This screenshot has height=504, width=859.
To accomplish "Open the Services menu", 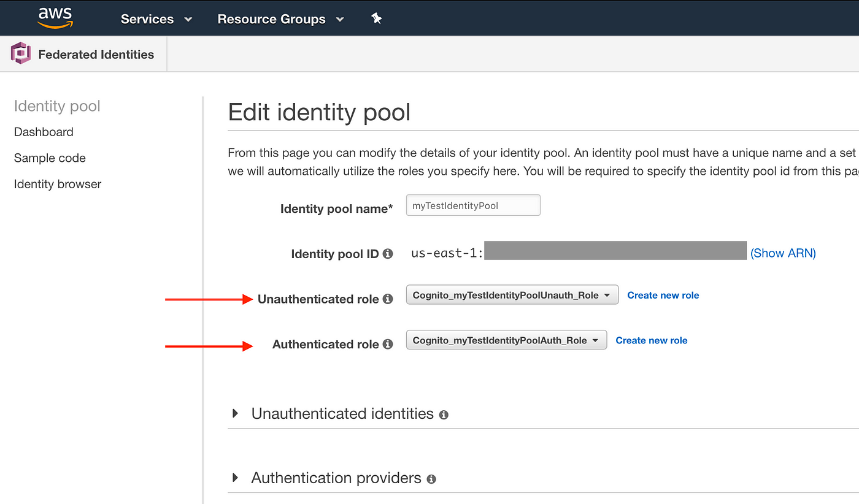I will pyautogui.click(x=156, y=19).
